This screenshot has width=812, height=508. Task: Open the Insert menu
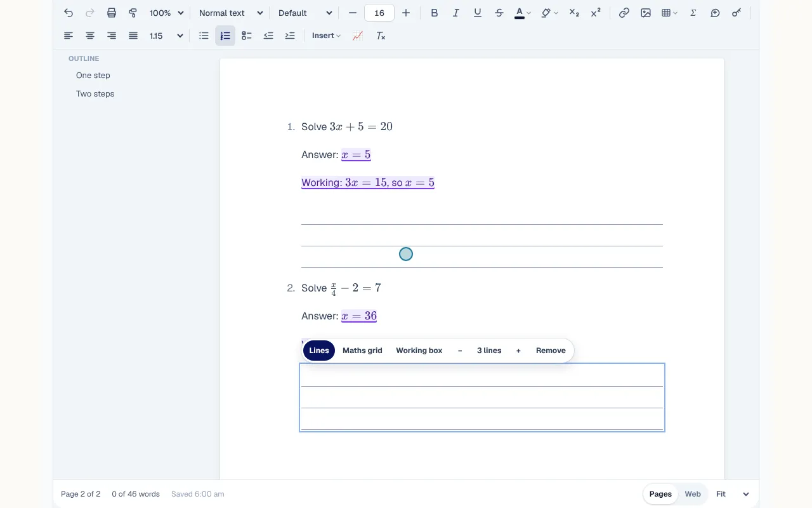point(326,36)
